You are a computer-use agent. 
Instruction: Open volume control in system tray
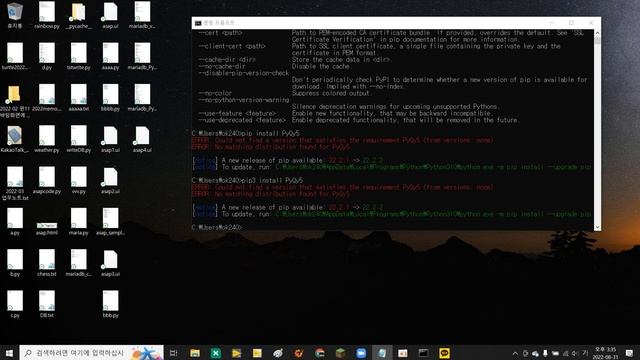[575, 353]
